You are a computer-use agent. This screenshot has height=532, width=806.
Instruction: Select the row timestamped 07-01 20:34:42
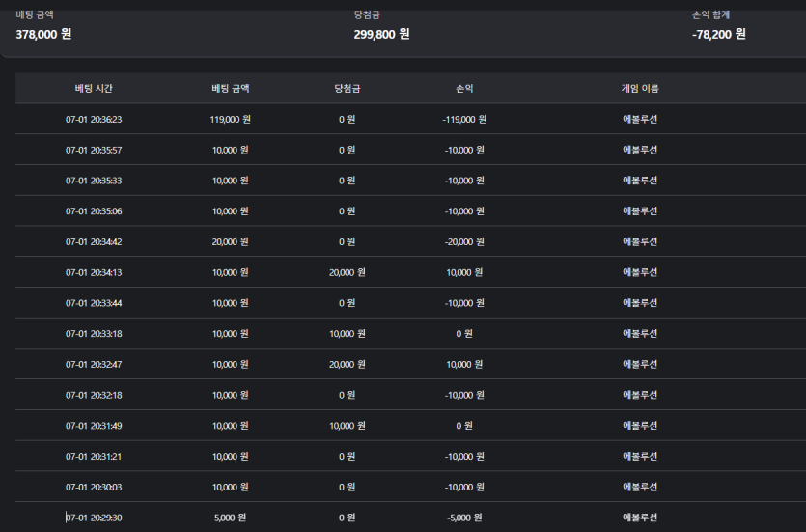pos(410,241)
